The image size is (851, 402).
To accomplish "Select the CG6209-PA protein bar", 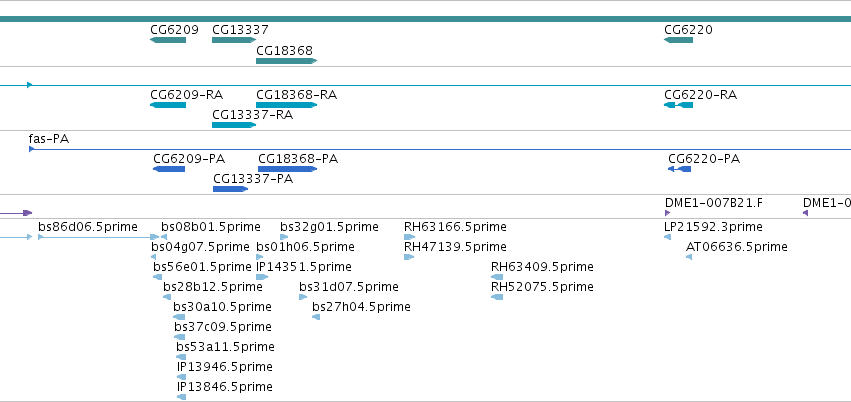I will click(x=169, y=169).
